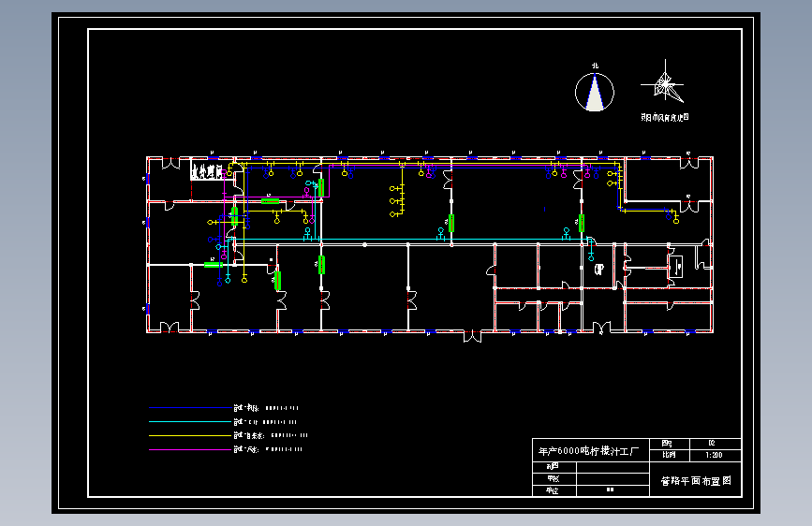Click the green marker on rightmost partition wall
The width and height of the screenshot is (812, 526).
coord(581,223)
